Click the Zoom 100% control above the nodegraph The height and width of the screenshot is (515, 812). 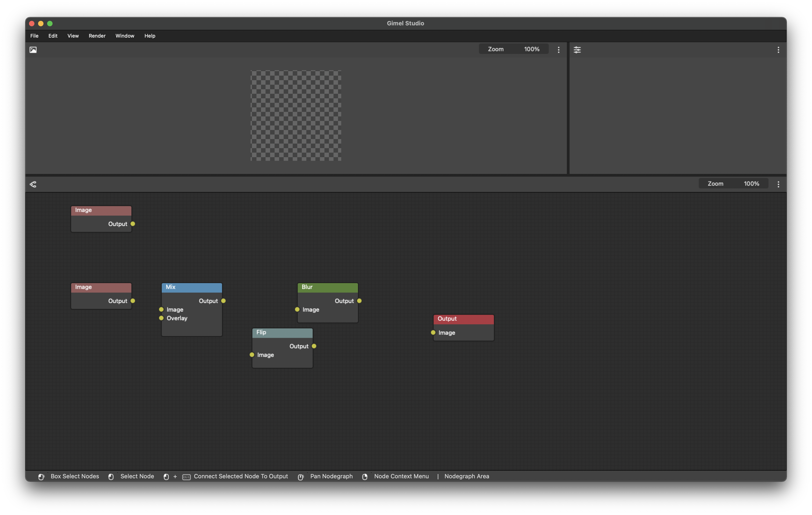pos(733,183)
